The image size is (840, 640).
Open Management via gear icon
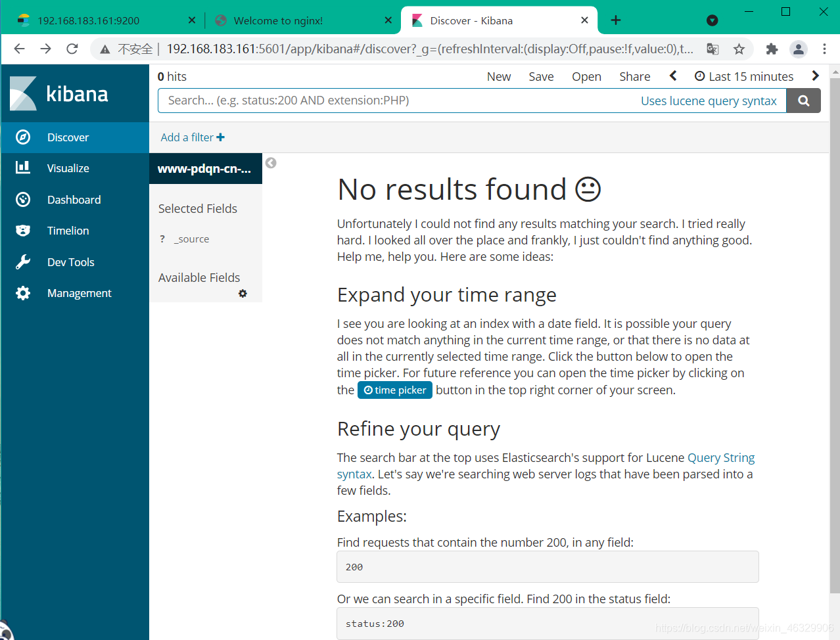(23, 293)
